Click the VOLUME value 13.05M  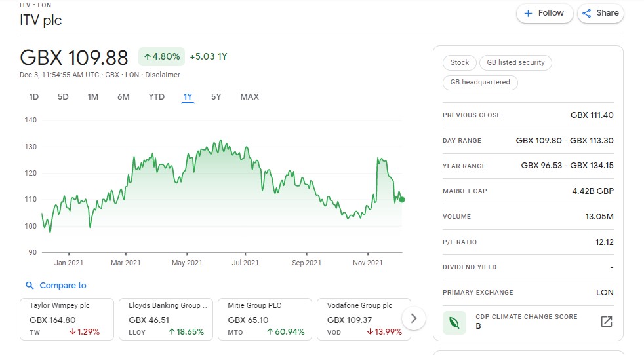[x=599, y=217]
